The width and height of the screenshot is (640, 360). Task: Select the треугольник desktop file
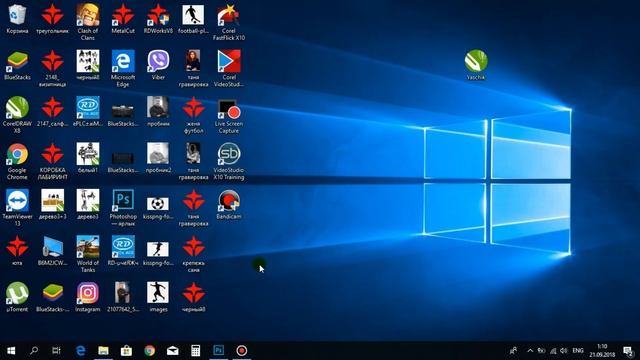[52, 19]
